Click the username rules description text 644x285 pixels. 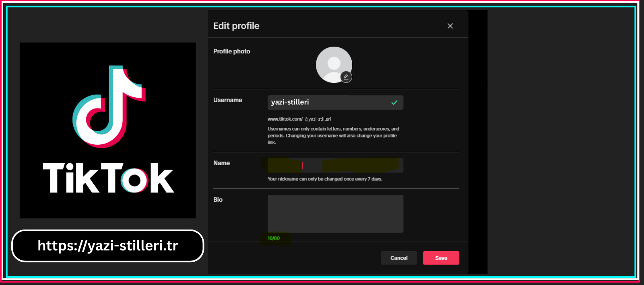pyautogui.click(x=333, y=136)
